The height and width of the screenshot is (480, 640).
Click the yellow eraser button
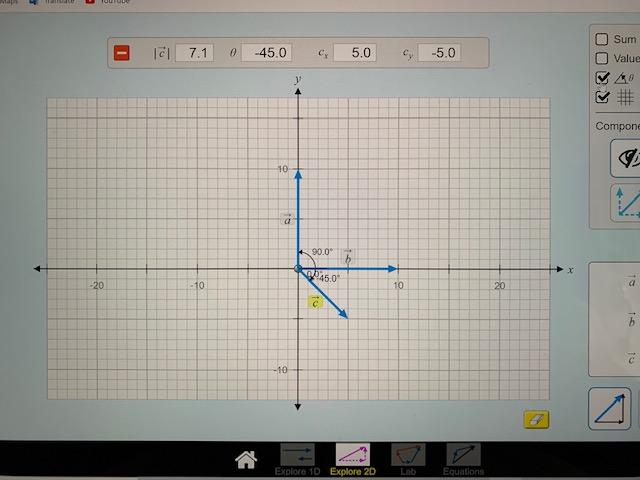[536, 419]
